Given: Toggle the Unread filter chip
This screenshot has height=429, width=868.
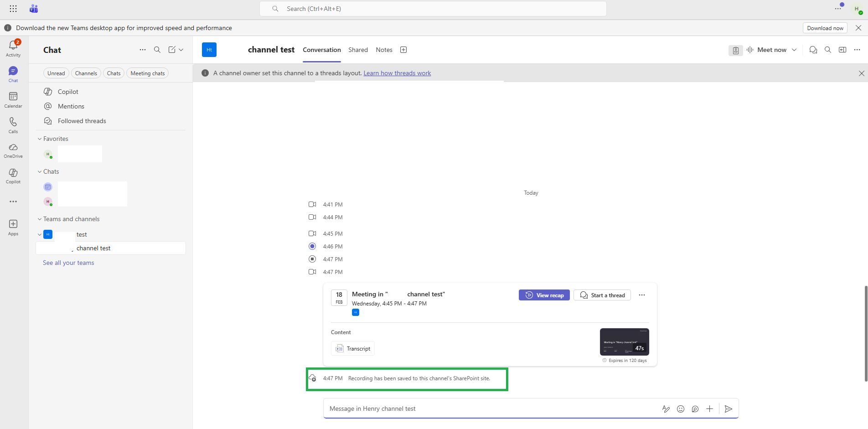Looking at the screenshot, I should tap(56, 73).
